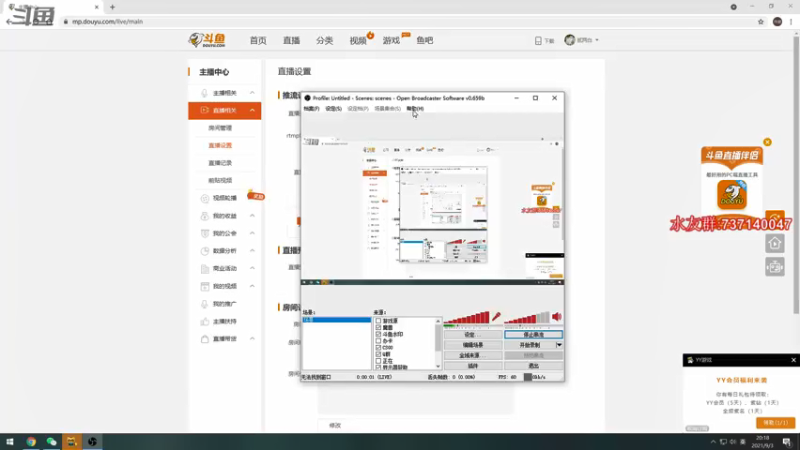Adjust the OBS microphone volume slider
800x450 pixels.
point(467,318)
